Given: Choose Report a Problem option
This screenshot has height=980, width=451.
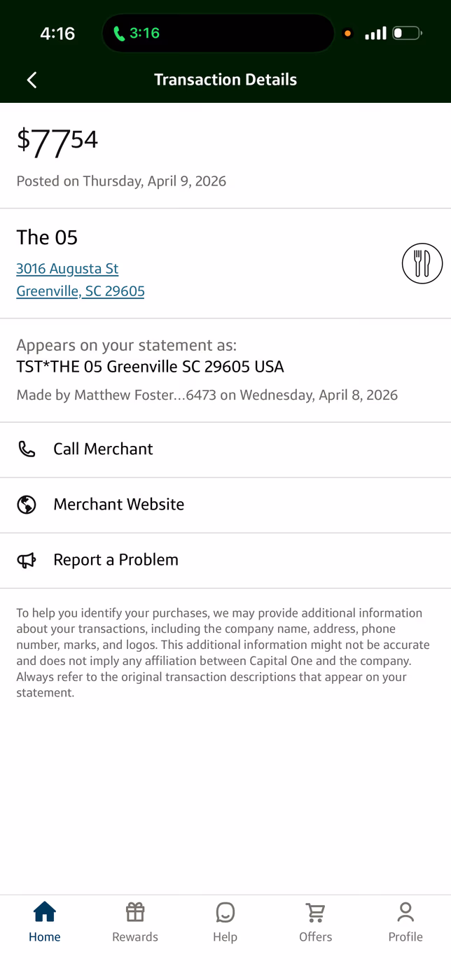Looking at the screenshot, I should click(x=225, y=560).
